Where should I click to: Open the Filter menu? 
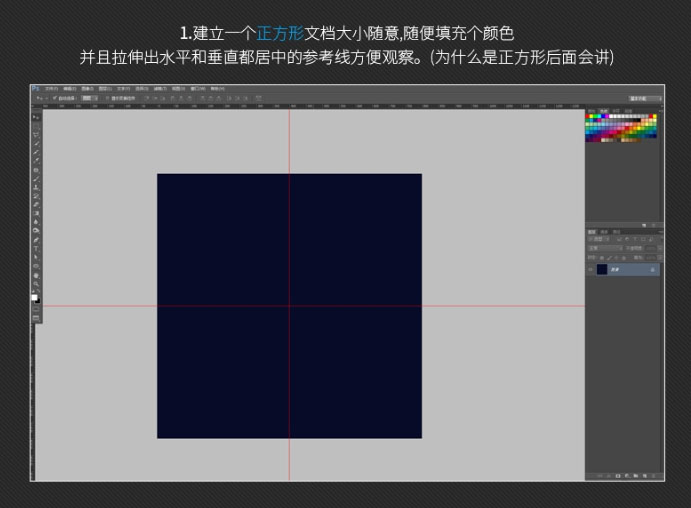(160, 89)
